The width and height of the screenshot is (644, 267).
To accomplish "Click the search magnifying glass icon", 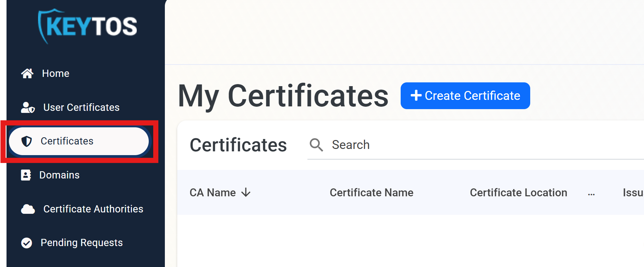I will pyautogui.click(x=316, y=145).
